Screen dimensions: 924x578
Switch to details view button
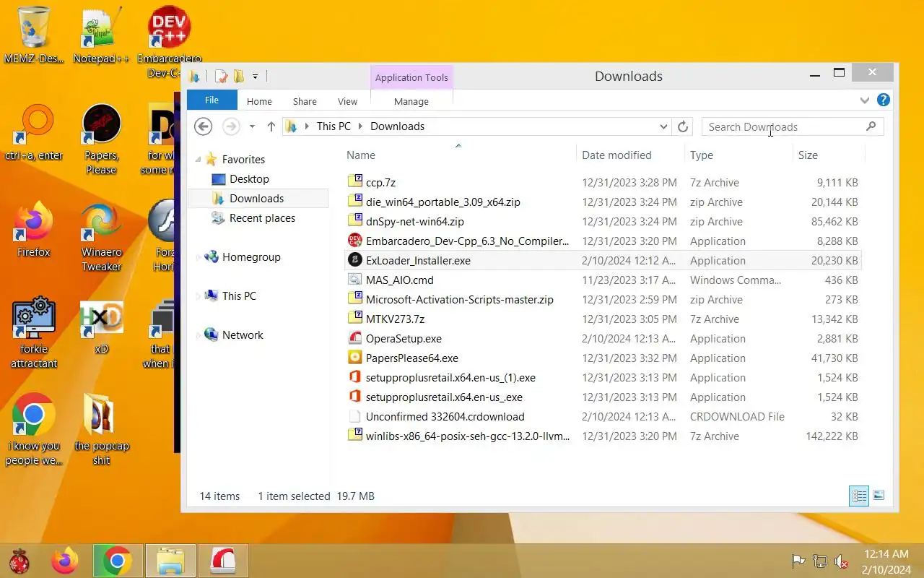(859, 496)
